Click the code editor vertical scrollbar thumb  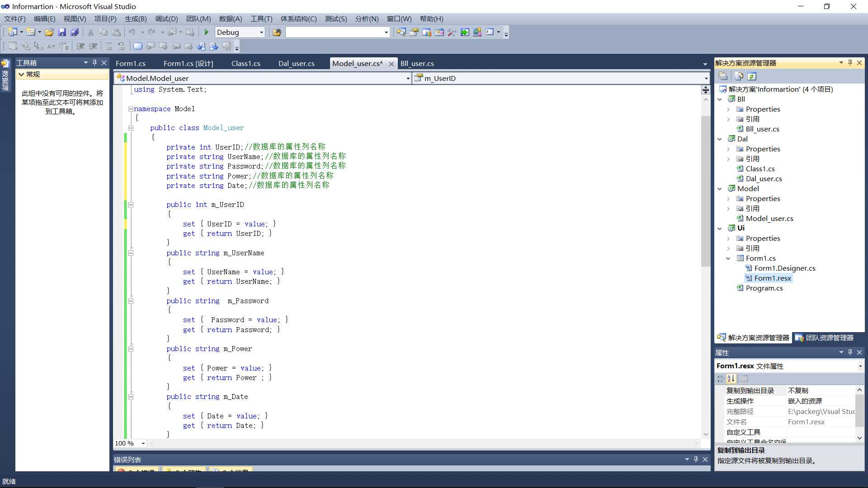click(x=705, y=191)
